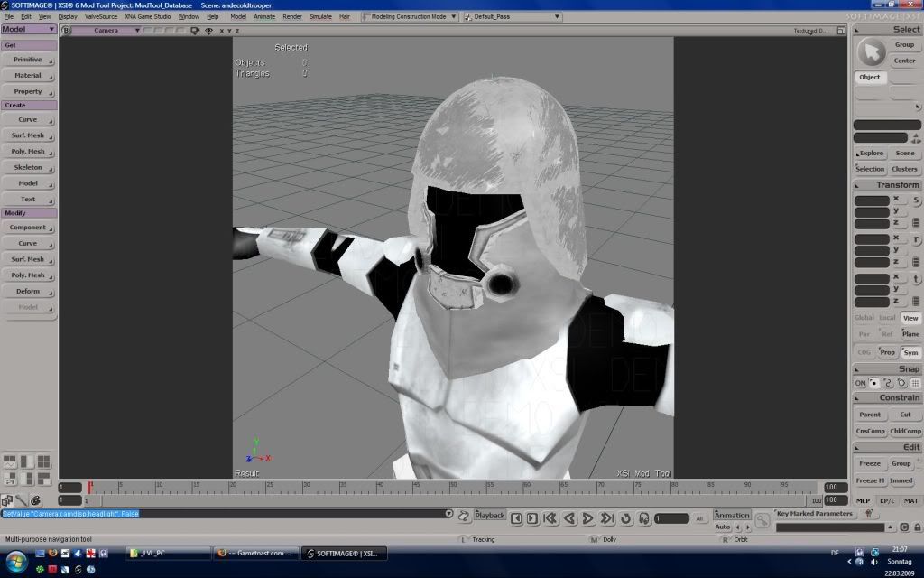
Task: Open the Camera view dropdown
Action: pyautogui.click(x=107, y=30)
